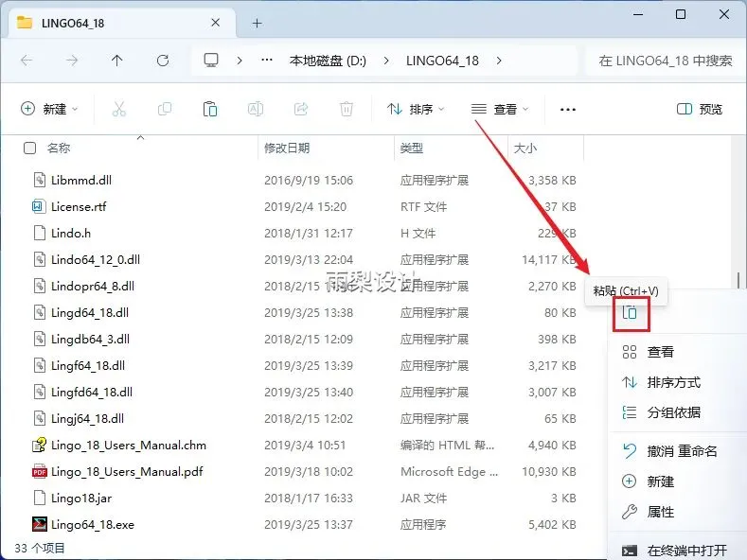Click the Lingo18.jar file icon

(x=39, y=498)
